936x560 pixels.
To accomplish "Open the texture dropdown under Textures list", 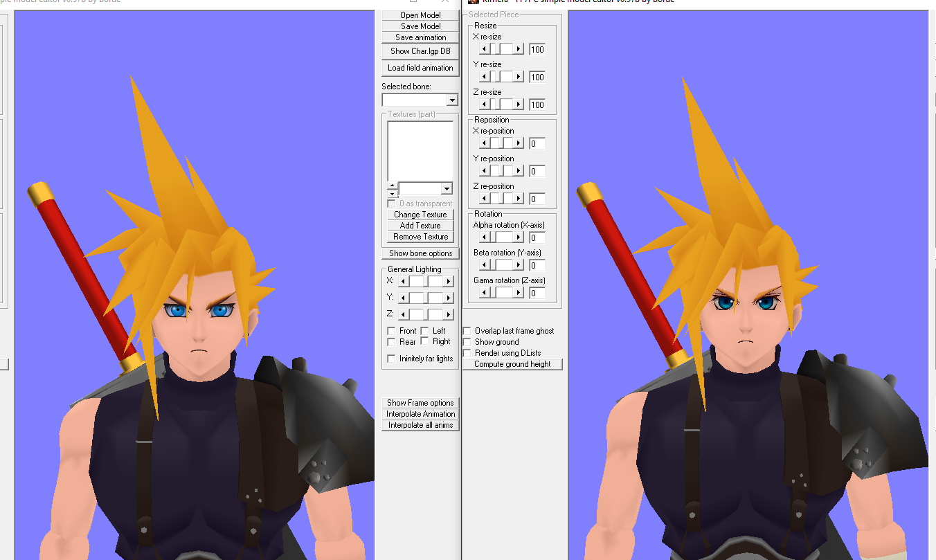I will [x=447, y=188].
